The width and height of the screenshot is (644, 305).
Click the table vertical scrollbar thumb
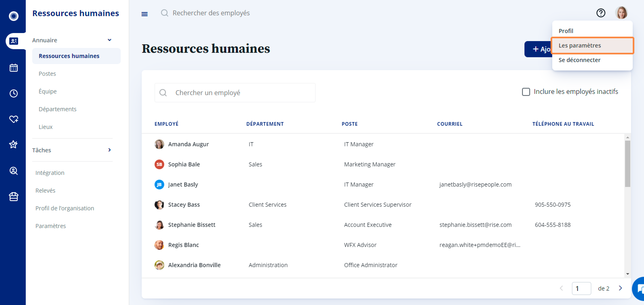627,164
